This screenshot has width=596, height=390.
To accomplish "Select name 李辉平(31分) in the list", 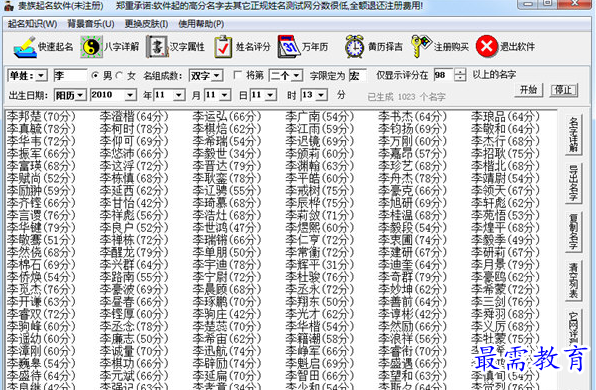I will pyautogui.click(x=319, y=265).
